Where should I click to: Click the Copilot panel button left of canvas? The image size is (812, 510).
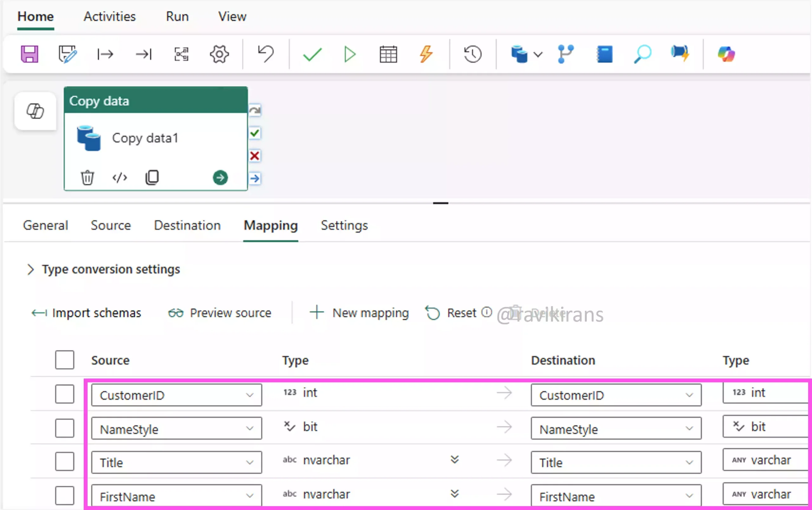point(36,111)
